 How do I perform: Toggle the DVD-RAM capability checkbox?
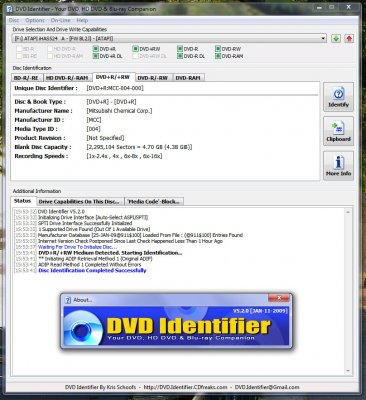click(x=218, y=56)
